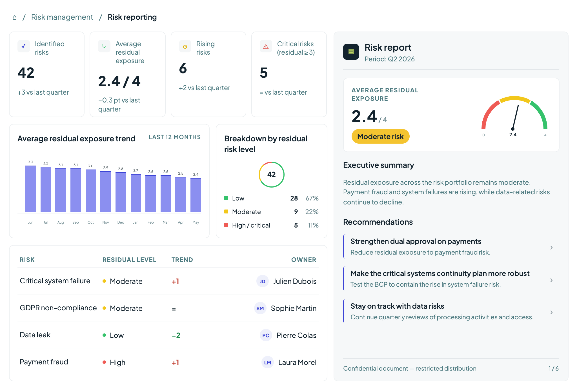The height and width of the screenshot is (392, 577).
Task: Click yellow dot of GDPR non-compliance
Action: [104, 308]
